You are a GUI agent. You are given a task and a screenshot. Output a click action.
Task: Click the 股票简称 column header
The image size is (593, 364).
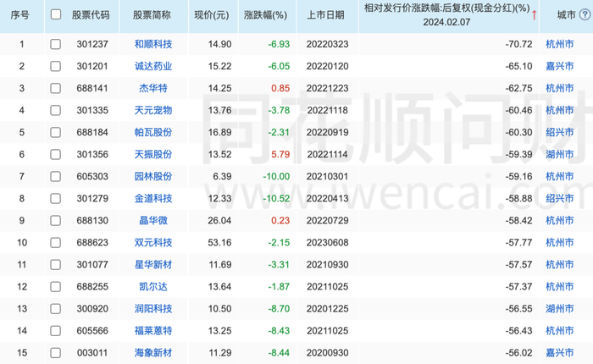152,15
